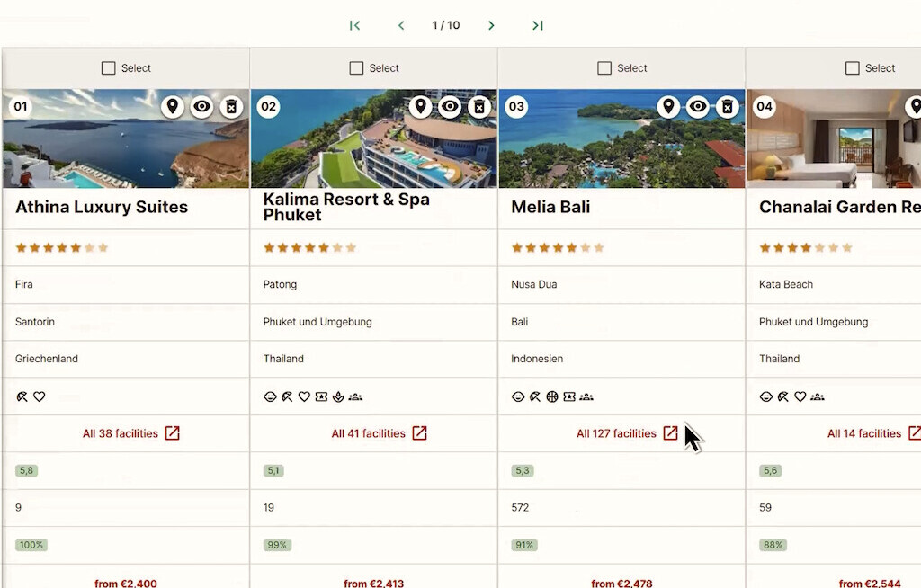Toggle eye icon on Athina Luxury Suites
Image resolution: width=921 pixels, height=588 pixels.
tap(202, 107)
